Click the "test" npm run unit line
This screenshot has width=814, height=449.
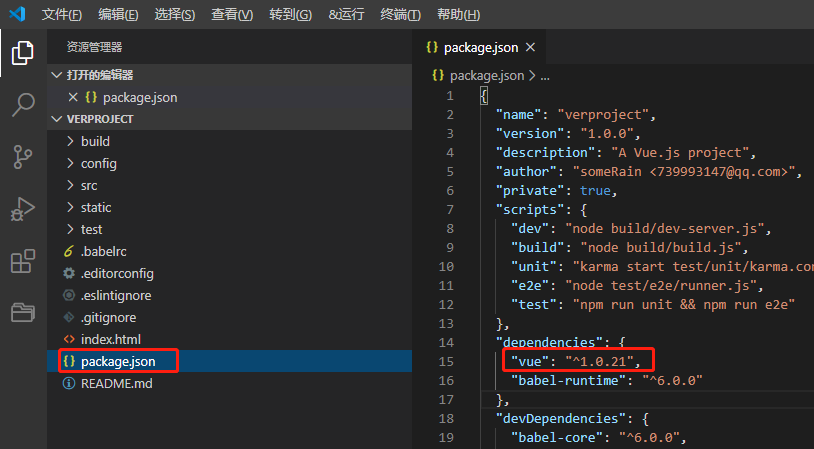tap(653, 304)
